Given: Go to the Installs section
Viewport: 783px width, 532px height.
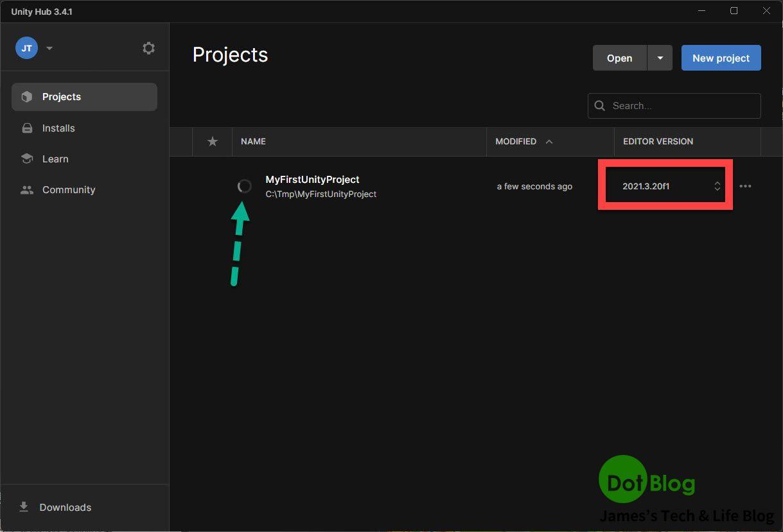Looking at the screenshot, I should click(x=58, y=128).
